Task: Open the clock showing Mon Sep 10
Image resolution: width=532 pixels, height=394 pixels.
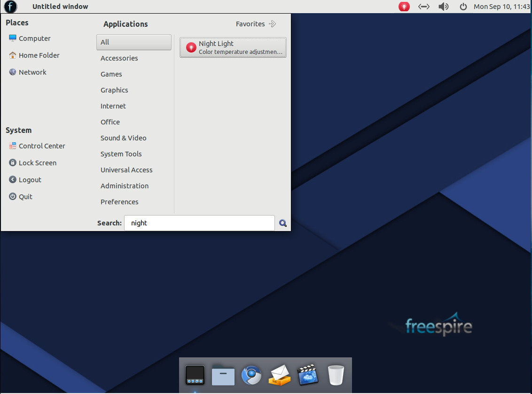Action: [501, 7]
